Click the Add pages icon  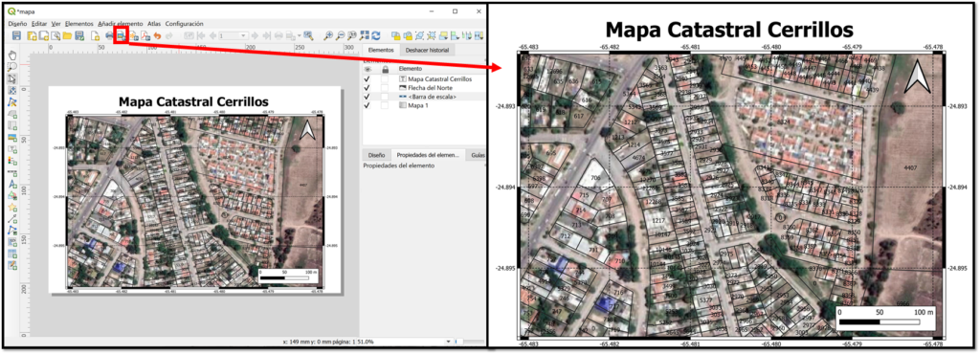coord(95,35)
